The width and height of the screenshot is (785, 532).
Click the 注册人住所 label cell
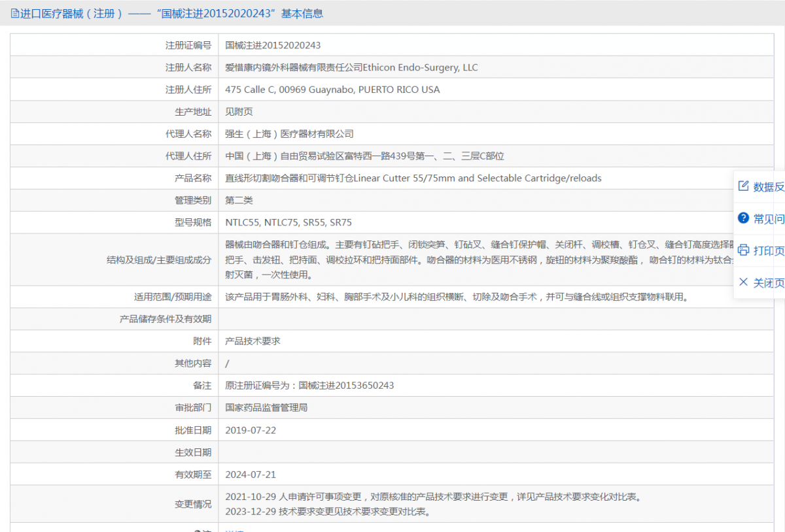[114, 90]
